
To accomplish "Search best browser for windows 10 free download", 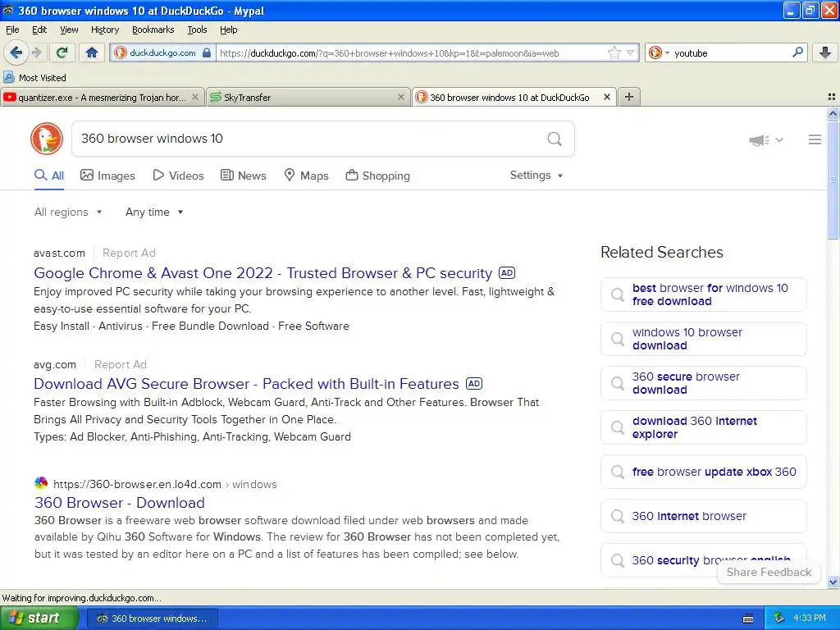I will tap(703, 294).
